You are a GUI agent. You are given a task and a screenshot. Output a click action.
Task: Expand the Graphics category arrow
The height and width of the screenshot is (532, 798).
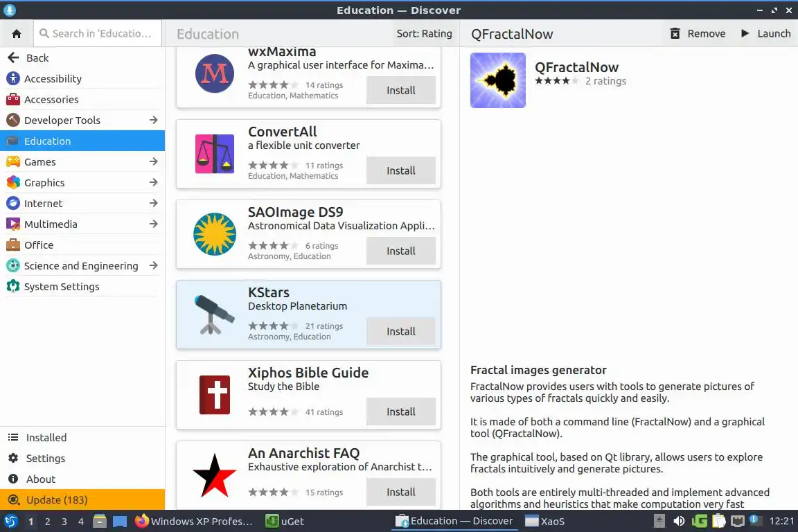tap(153, 182)
